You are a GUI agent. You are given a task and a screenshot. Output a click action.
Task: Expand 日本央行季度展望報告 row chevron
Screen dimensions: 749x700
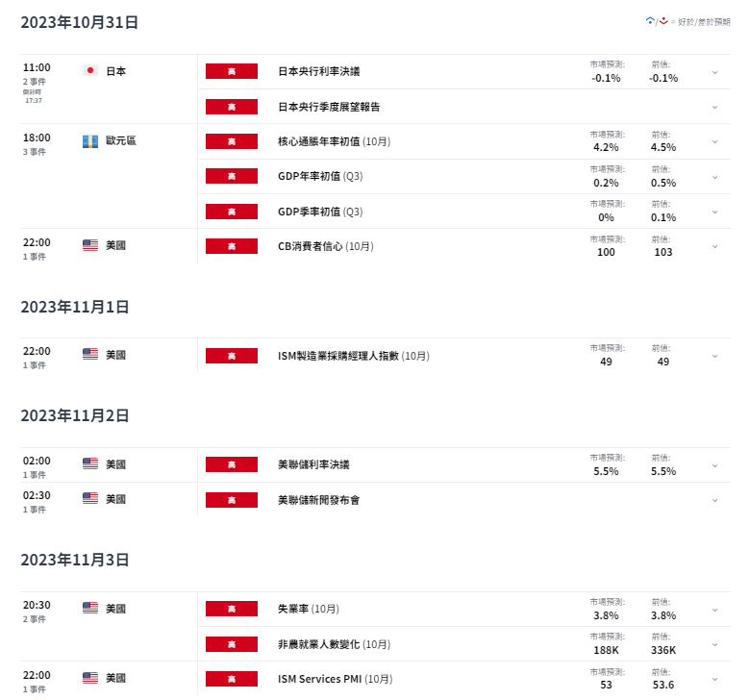click(x=715, y=107)
